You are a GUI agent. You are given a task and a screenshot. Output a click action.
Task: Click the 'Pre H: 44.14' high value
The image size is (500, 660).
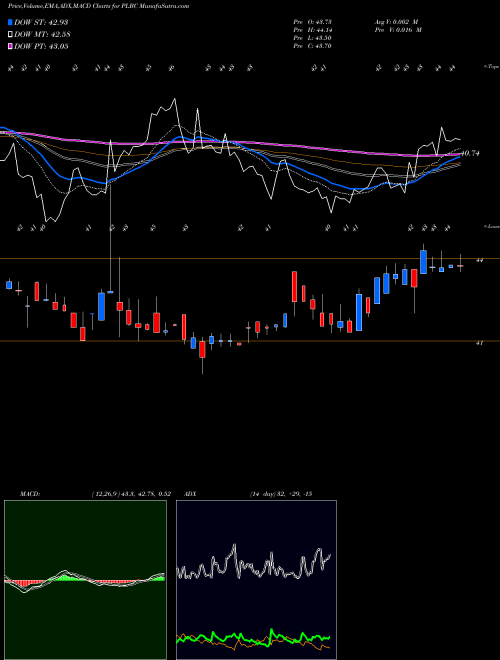[312, 30]
